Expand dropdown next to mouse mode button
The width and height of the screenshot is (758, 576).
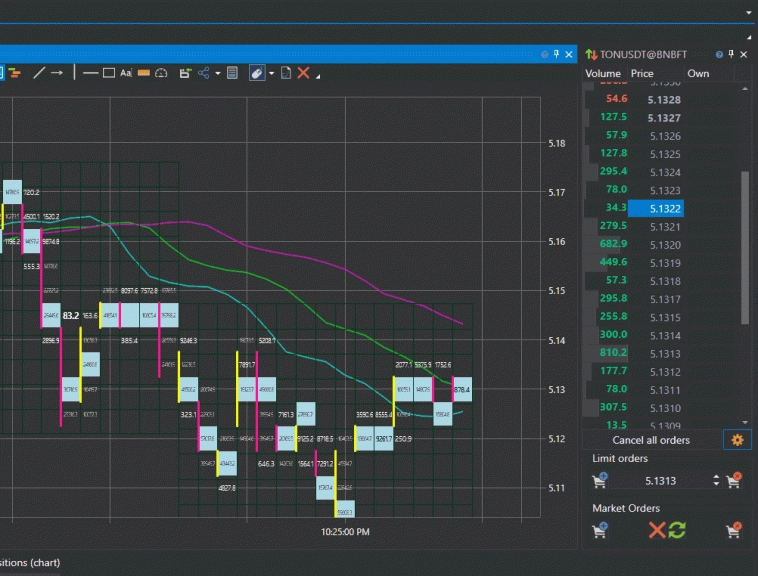pos(271,73)
